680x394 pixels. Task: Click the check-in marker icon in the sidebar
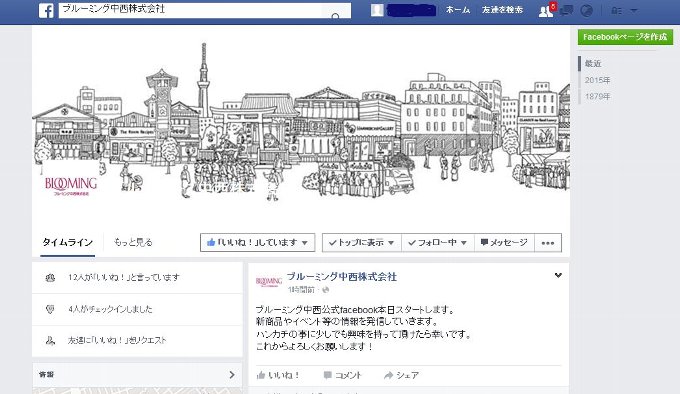point(50,309)
